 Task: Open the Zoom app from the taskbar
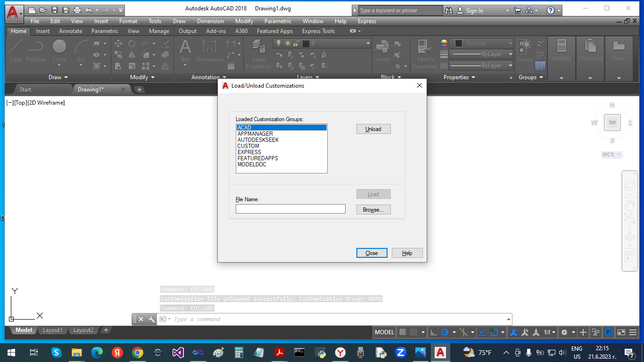(x=401, y=352)
